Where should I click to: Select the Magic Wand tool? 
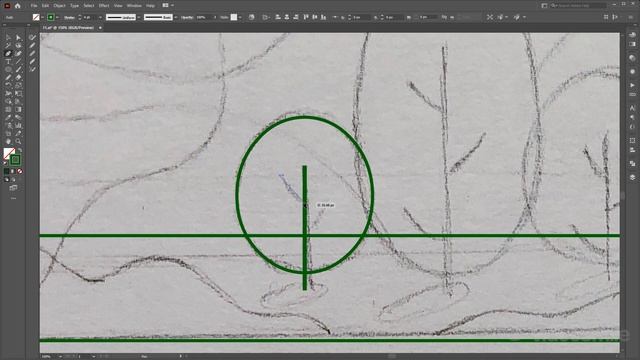pyautogui.click(x=8, y=45)
